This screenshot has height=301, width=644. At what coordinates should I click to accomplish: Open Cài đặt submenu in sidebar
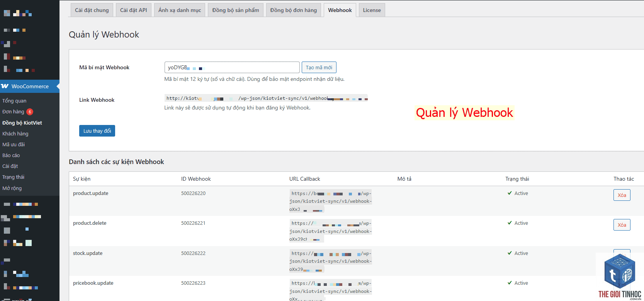[10, 166]
